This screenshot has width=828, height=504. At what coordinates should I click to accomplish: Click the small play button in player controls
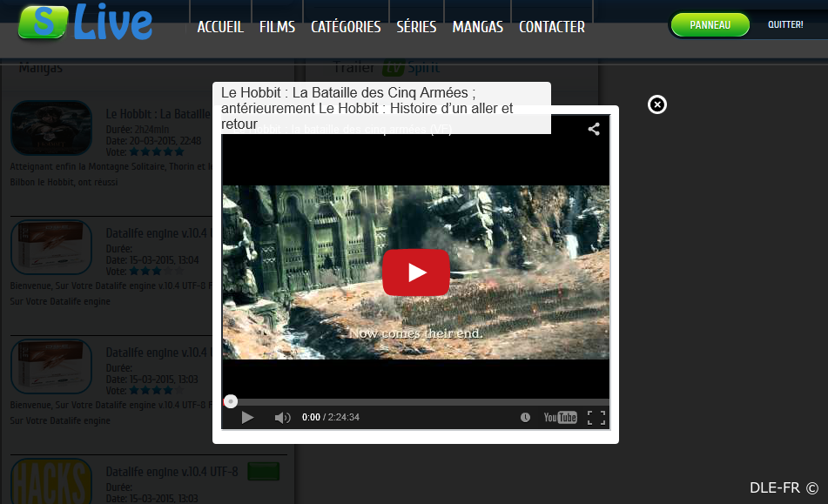click(x=247, y=418)
